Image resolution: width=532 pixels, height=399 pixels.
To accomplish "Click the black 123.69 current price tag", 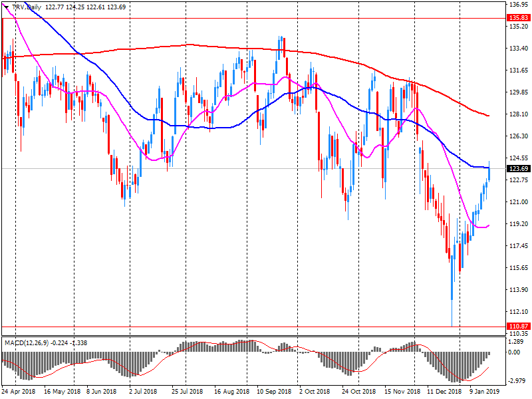I will point(519,169).
